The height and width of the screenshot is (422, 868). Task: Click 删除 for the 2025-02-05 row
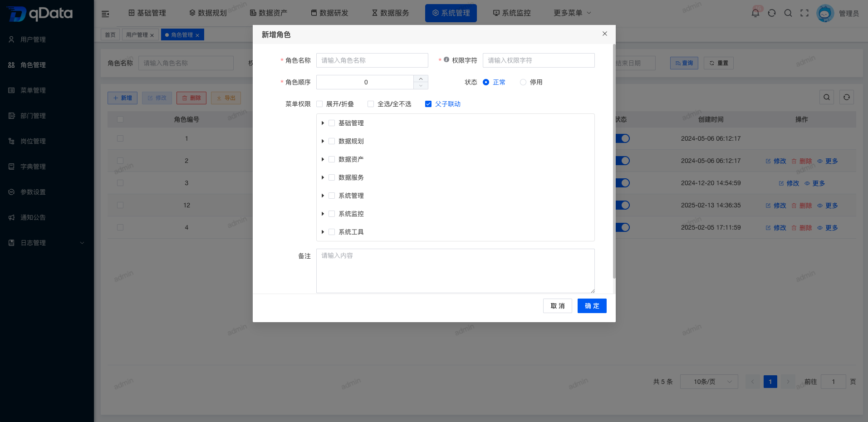coord(802,228)
